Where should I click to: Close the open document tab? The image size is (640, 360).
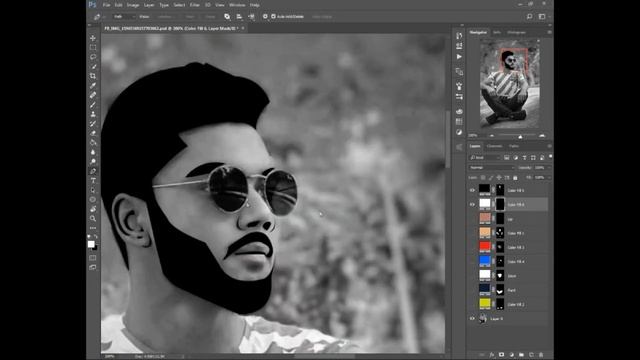(243, 28)
